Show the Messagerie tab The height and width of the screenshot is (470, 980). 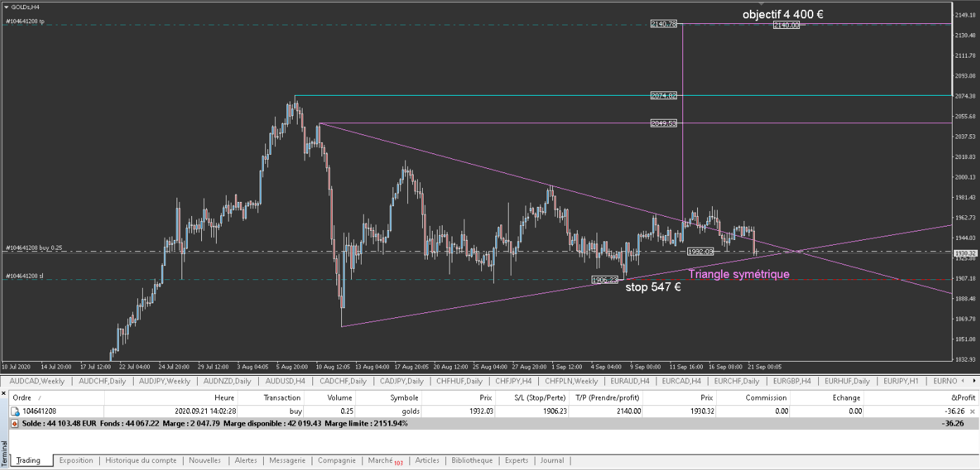pyautogui.click(x=287, y=460)
